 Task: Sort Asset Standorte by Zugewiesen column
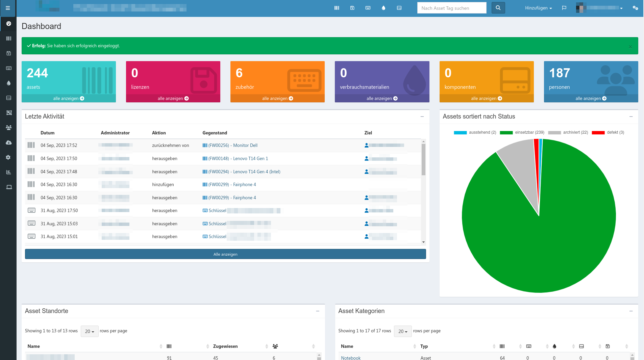click(225, 346)
